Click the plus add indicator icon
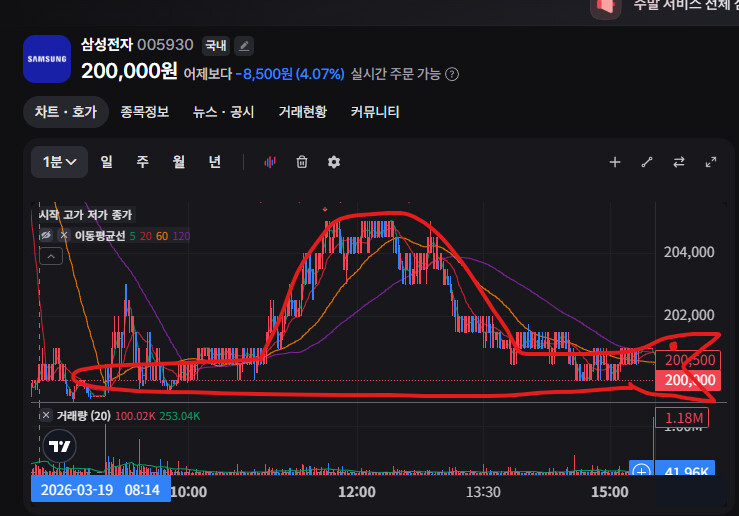The height and width of the screenshot is (516, 739). click(615, 162)
